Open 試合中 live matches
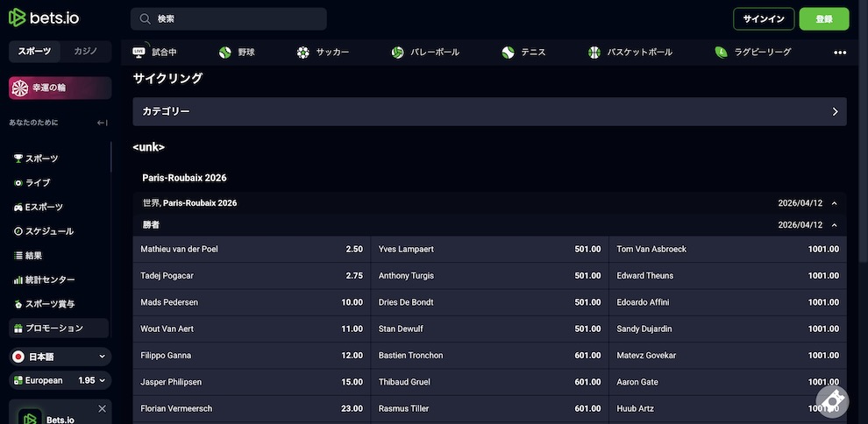Screen dimensions: 868x424 [x=154, y=53]
